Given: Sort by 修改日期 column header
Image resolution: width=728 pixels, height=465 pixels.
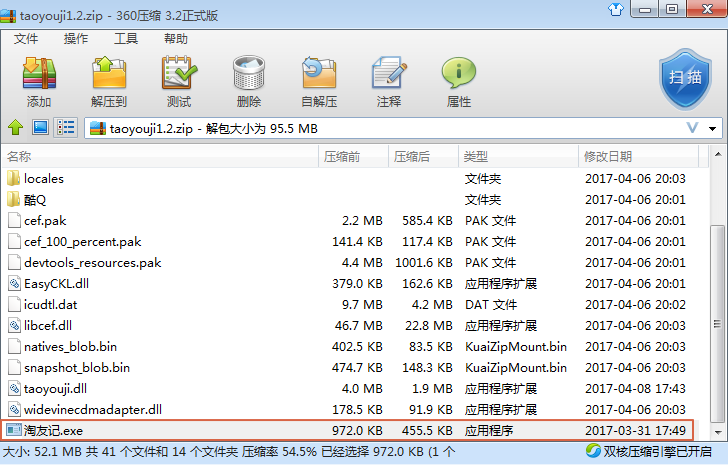Looking at the screenshot, I should click(x=638, y=156).
